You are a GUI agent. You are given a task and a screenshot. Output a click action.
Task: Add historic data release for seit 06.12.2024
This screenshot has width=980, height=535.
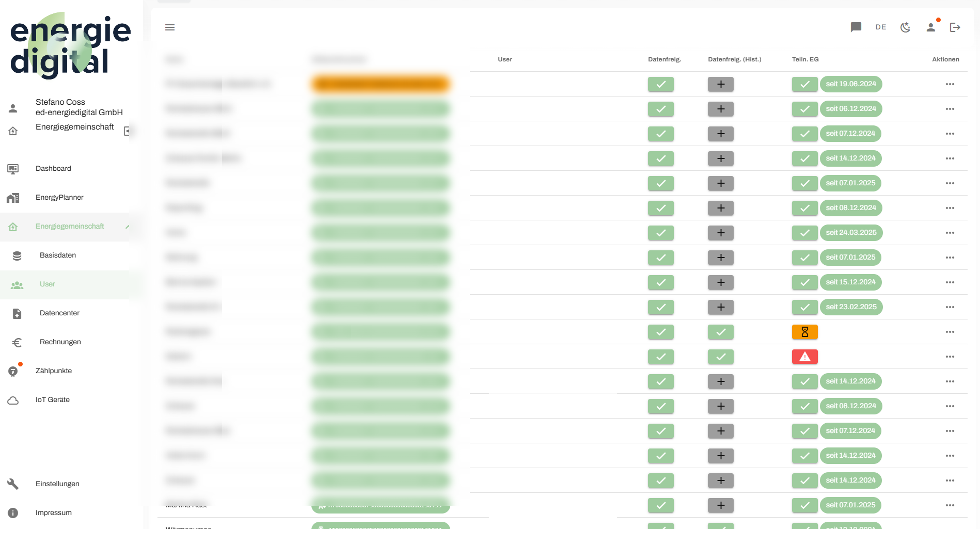[721, 109]
